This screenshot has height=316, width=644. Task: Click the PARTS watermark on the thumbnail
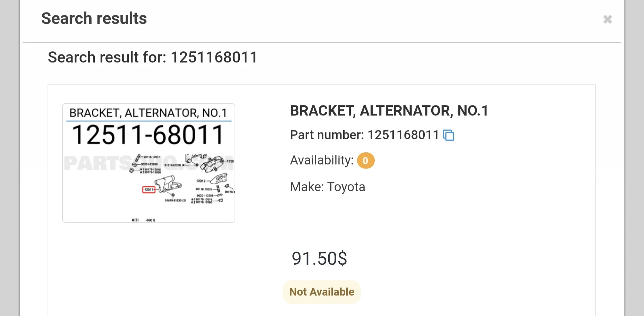(97, 163)
